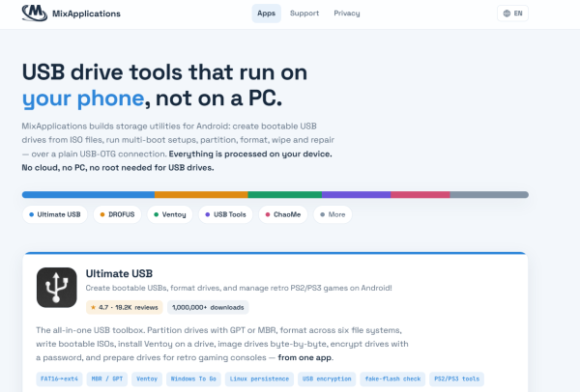Select the Ventoy filter chip

pyautogui.click(x=170, y=214)
